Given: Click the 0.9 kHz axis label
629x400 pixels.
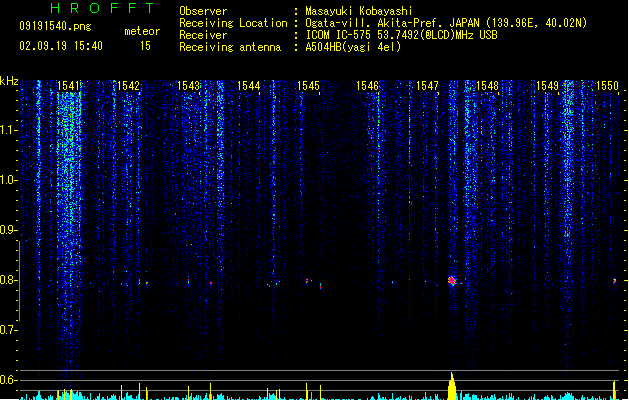Looking at the screenshot, I should click(x=8, y=230).
